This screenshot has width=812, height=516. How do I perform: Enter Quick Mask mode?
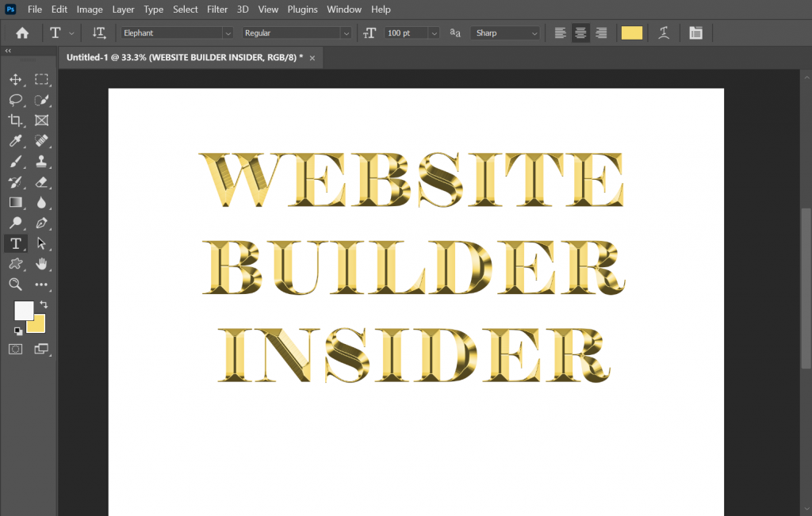point(15,349)
